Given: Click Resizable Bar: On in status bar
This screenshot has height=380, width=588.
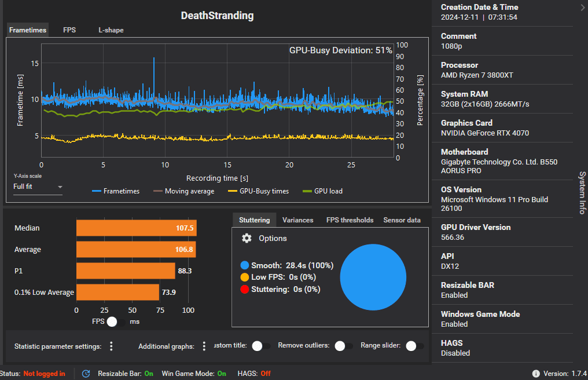Looking at the screenshot, I should point(126,374).
